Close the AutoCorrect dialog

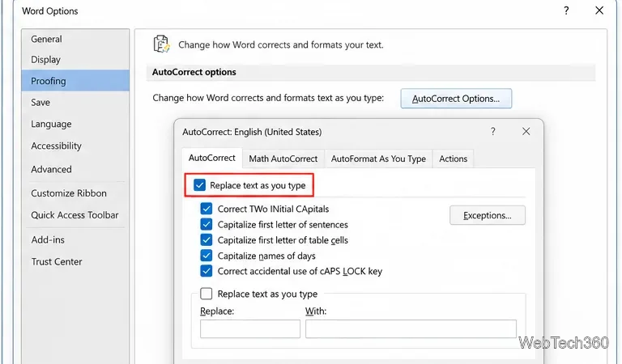coord(526,132)
